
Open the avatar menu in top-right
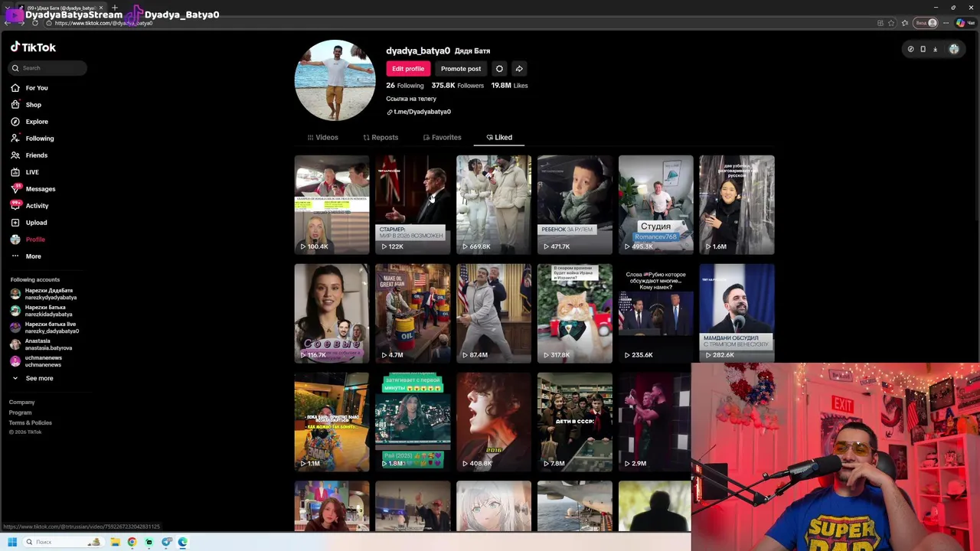click(954, 49)
